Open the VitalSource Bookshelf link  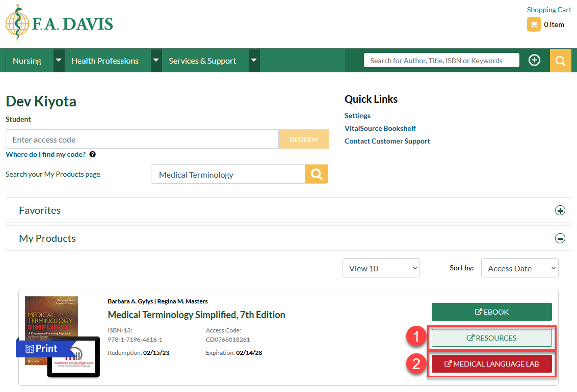(x=380, y=128)
